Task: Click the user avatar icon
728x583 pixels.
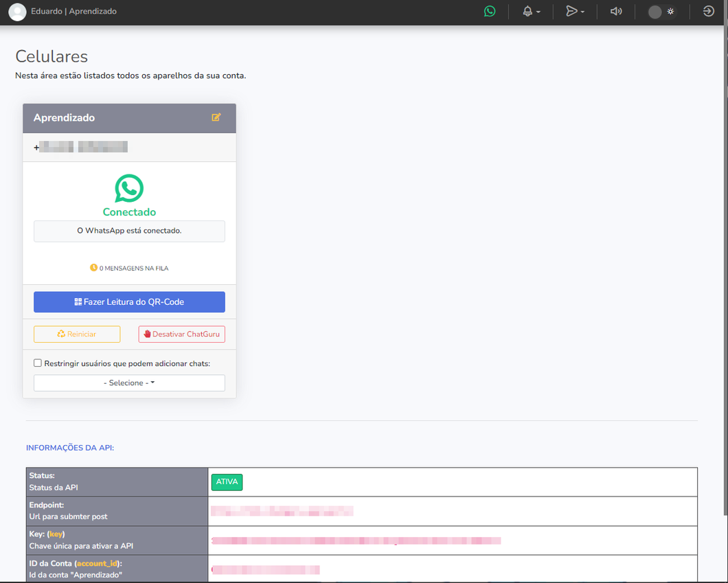Action: coord(17,12)
